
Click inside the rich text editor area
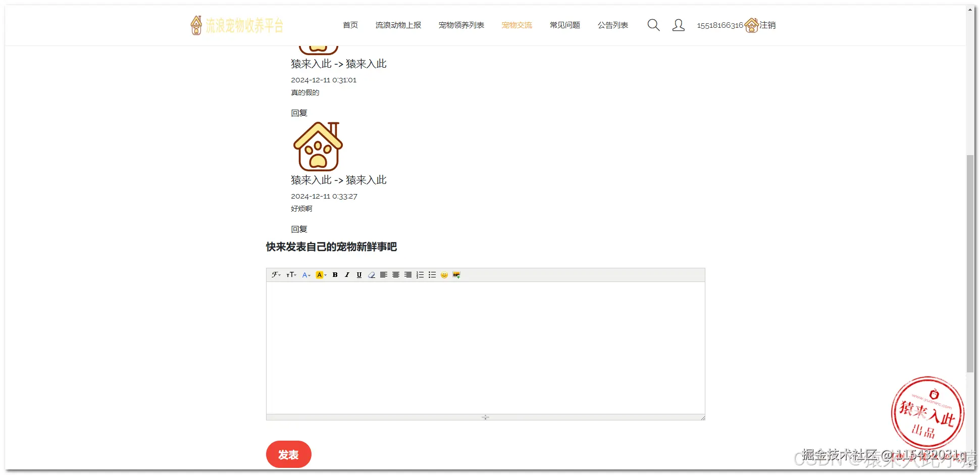(486, 348)
